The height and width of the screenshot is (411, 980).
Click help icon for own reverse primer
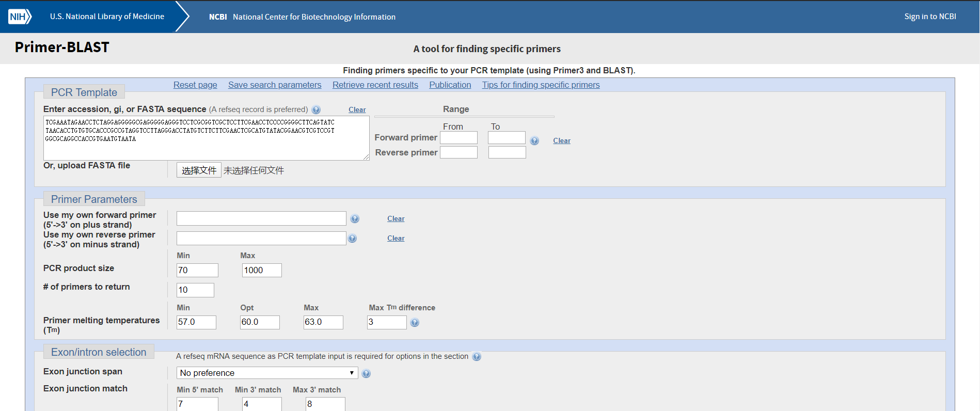click(352, 238)
